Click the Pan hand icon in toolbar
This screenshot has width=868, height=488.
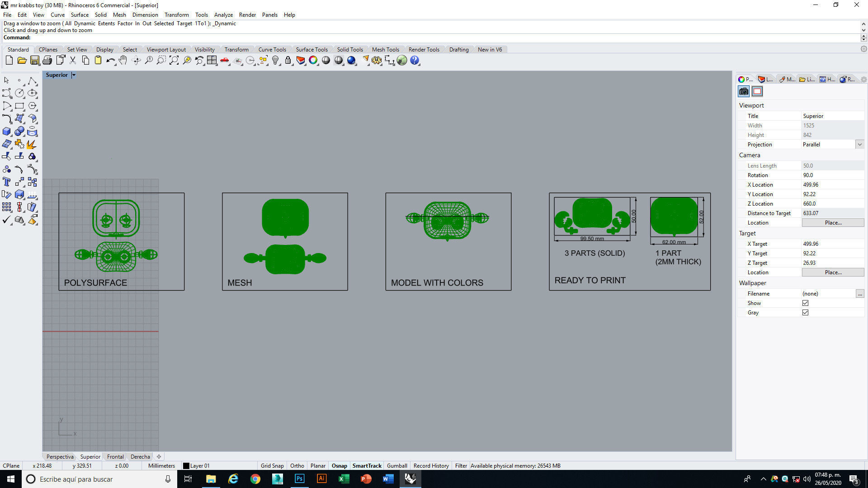point(123,61)
